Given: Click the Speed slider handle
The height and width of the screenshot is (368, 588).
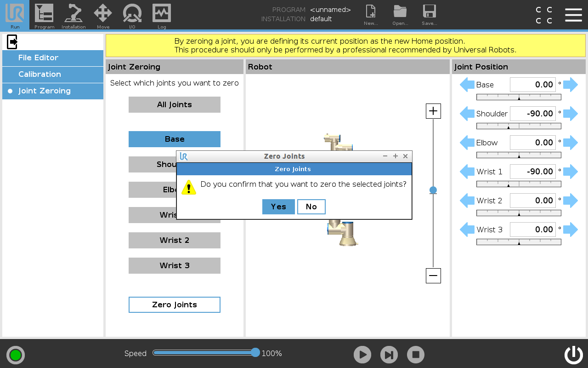Looking at the screenshot, I should (x=255, y=353).
